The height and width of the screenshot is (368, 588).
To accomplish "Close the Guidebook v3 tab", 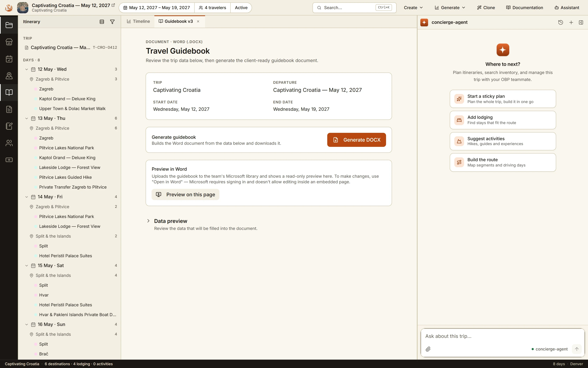I will click(198, 21).
